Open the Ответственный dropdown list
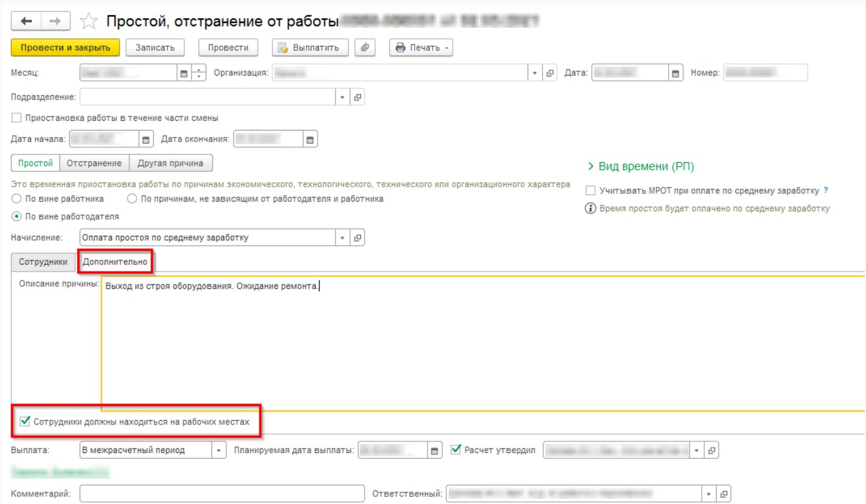Screen dimensions: 866x504 point(709,494)
